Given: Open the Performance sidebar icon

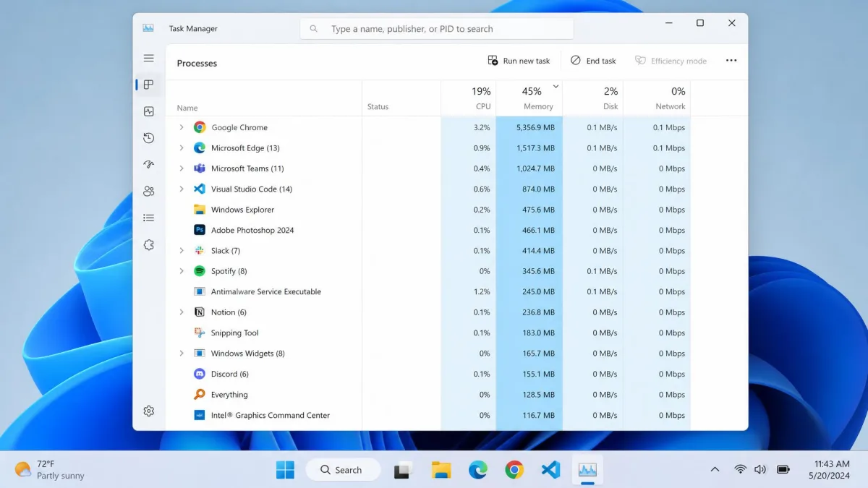Looking at the screenshot, I should 148,111.
